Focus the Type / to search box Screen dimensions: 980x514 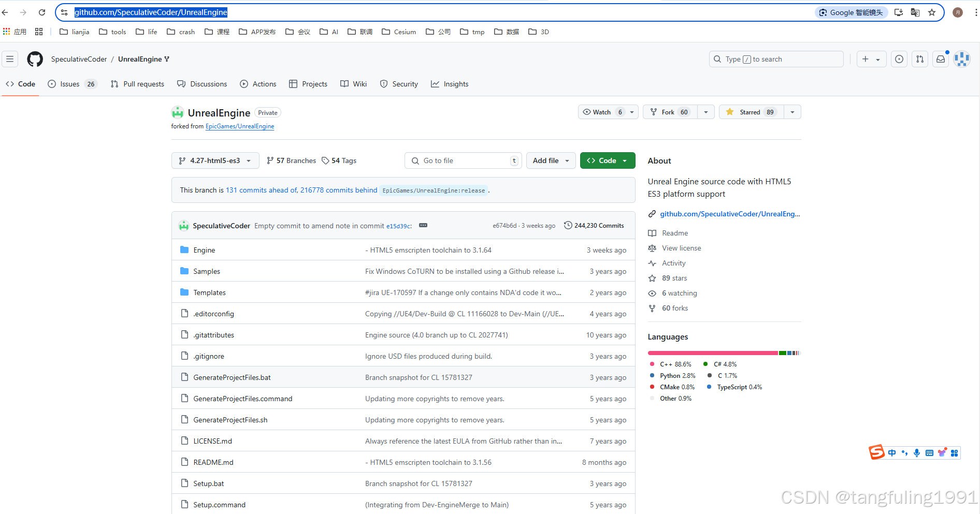[776, 59]
